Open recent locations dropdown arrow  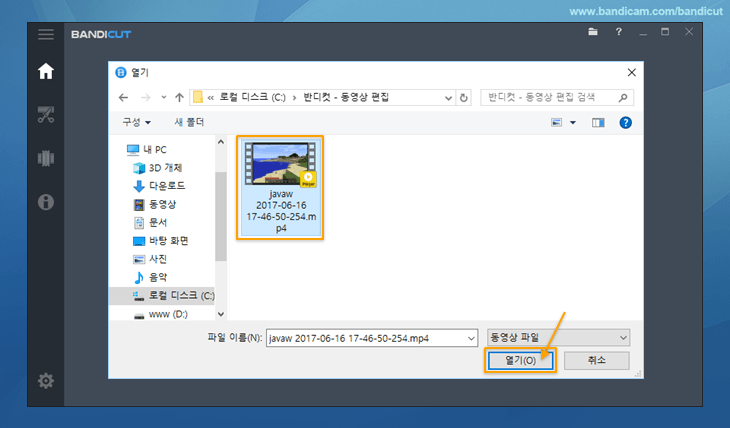click(163, 97)
